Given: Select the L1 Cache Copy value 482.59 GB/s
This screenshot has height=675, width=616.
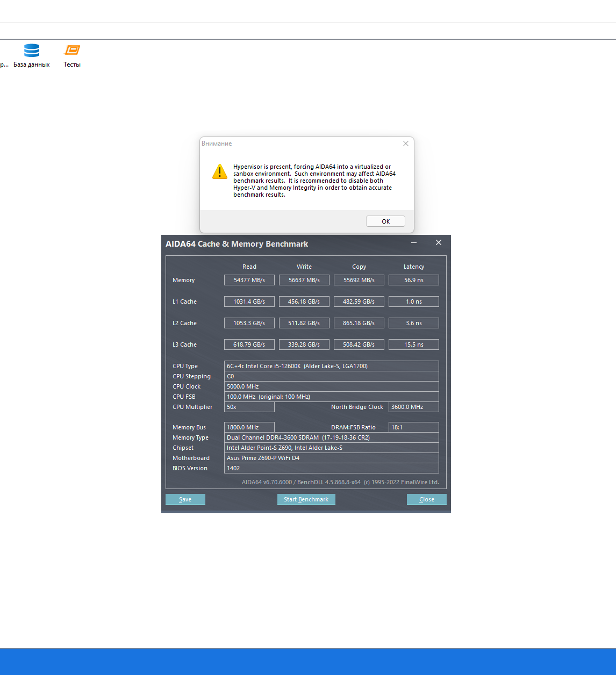Looking at the screenshot, I should click(x=359, y=301).
